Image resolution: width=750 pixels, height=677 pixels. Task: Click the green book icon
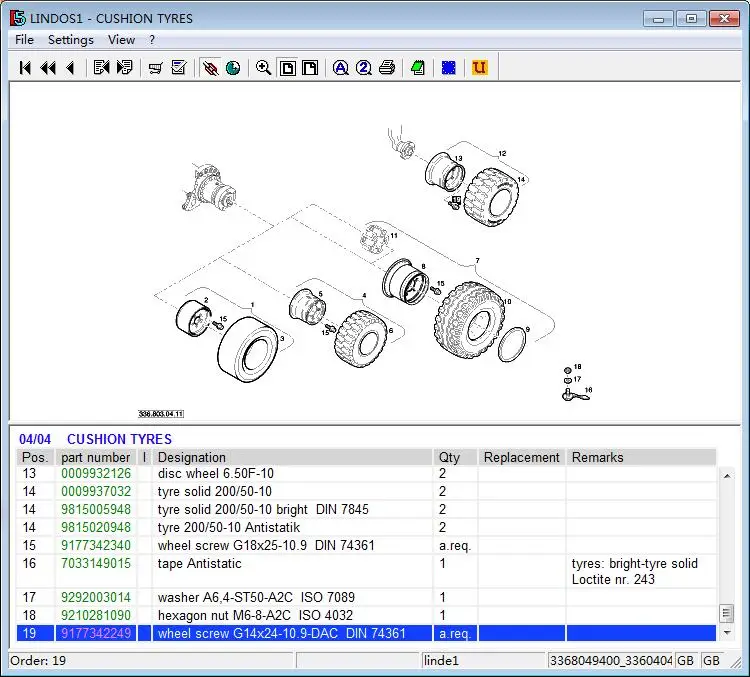click(418, 68)
